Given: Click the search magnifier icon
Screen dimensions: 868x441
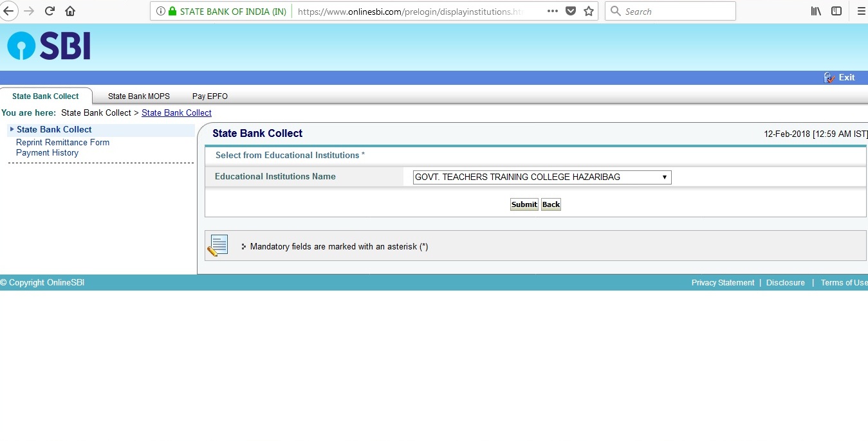Looking at the screenshot, I should [x=616, y=11].
